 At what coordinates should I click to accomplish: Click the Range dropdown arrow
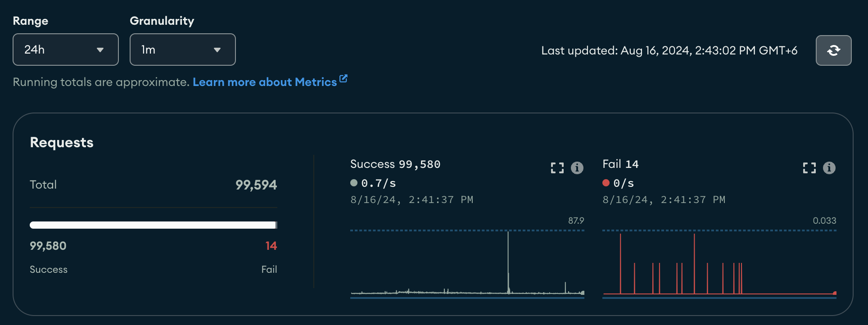(x=100, y=50)
